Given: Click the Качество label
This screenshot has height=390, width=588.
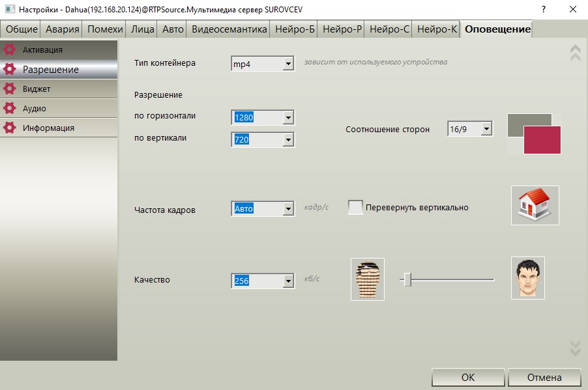Looking at the screenshot, I should click(x=152, y=279).
